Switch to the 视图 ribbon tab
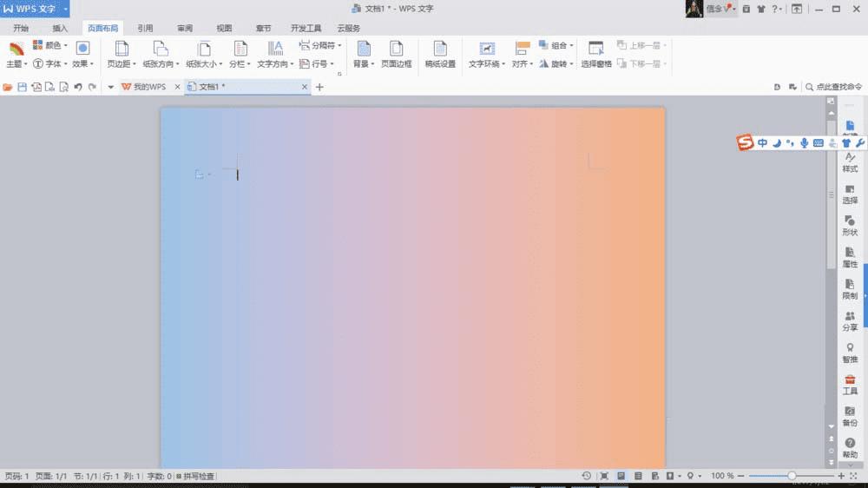This screenshot has height=488, width=868. (x=224, y=29)
